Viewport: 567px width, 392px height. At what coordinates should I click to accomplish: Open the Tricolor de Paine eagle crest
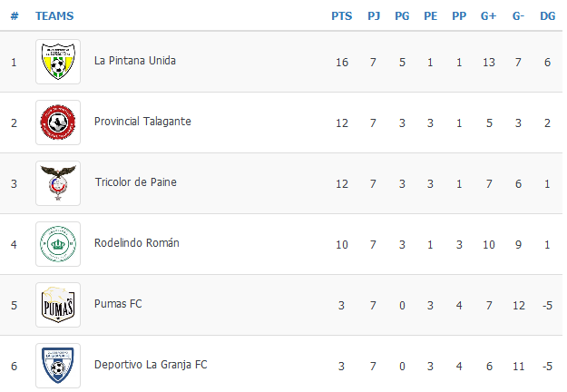(x=58, y=183)
